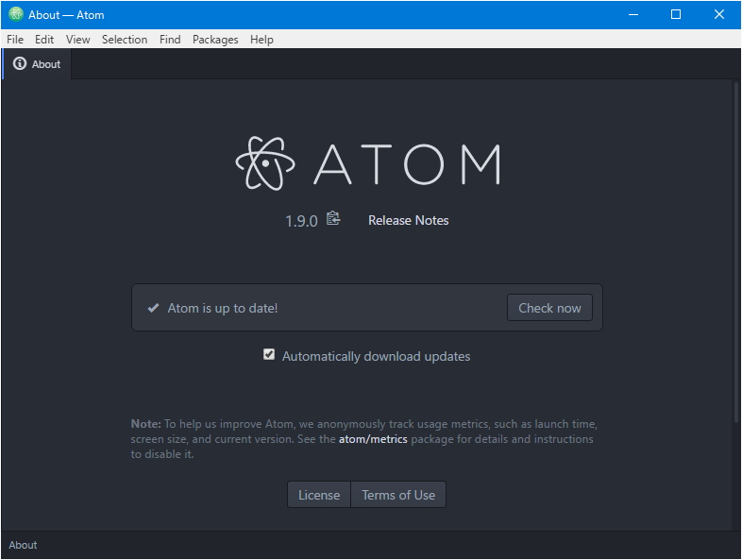
Task: Open the Selection menu
Action: 125,40
